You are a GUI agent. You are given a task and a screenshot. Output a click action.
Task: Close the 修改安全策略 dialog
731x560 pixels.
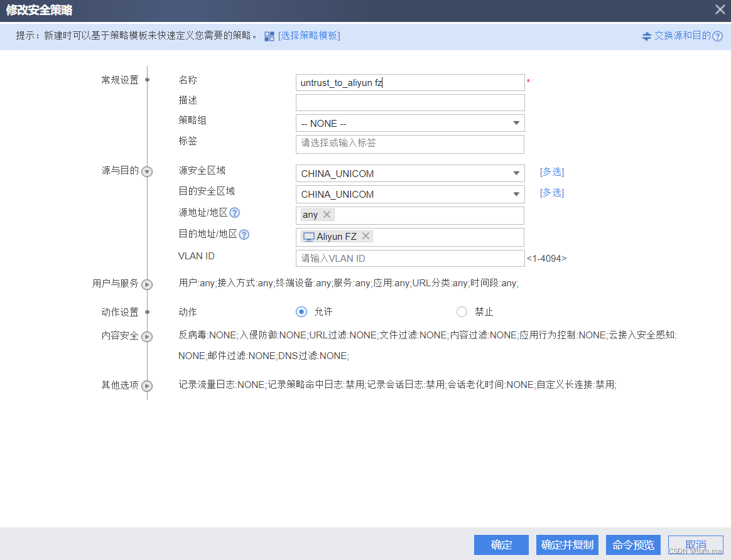pyautogui.click(x=720, y=9)
